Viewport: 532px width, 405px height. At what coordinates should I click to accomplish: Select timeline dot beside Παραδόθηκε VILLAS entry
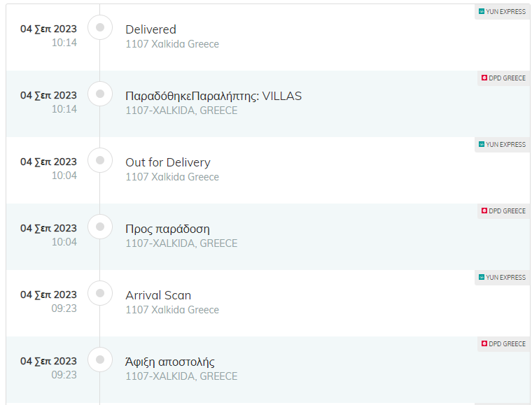point(100,94)
